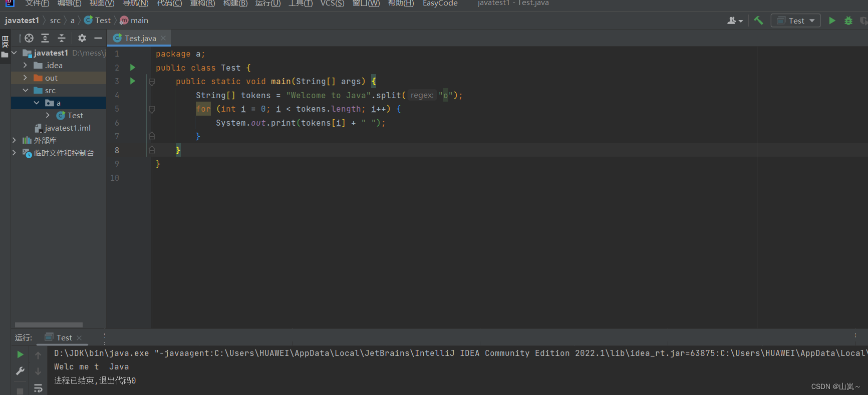868x395 pixels.
Task: Open the 构建(B) menu
Action: click(235, 4)
